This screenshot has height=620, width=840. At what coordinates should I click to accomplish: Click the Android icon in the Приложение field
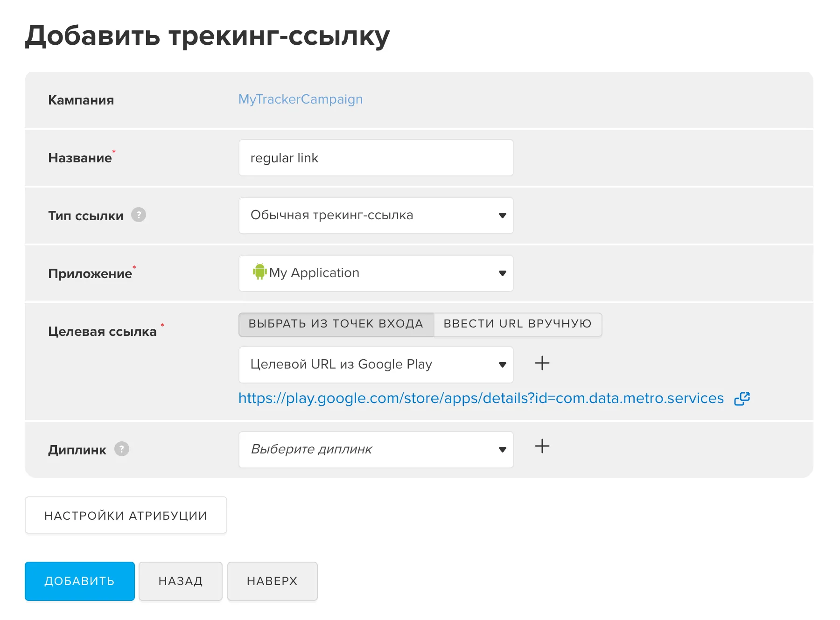coord(259,272)
